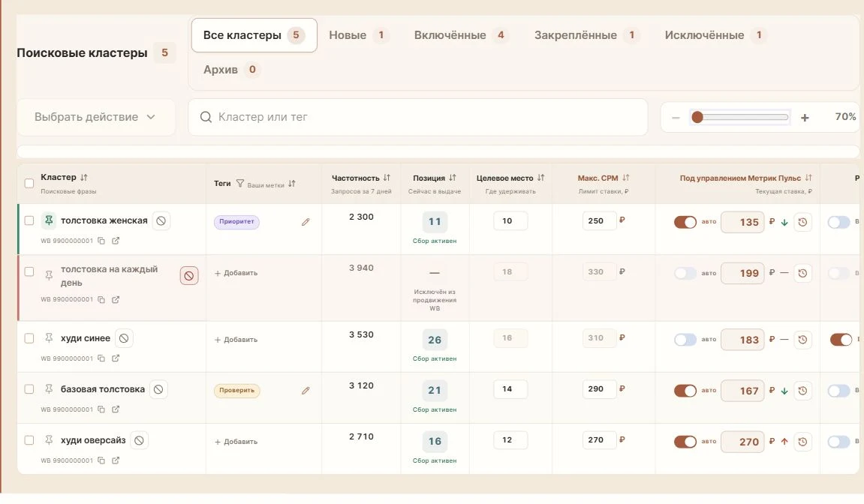
Task: Select the «Закреплённые» tab
Action: point(586,35)
